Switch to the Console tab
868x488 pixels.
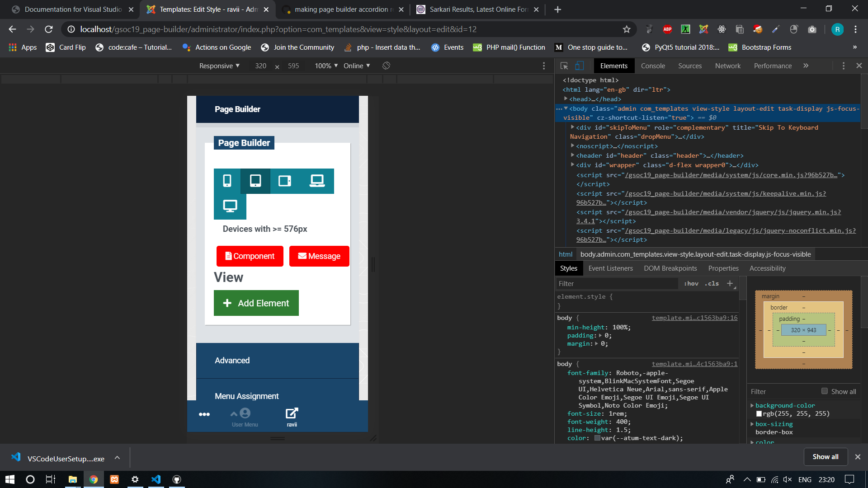(653, 66)
